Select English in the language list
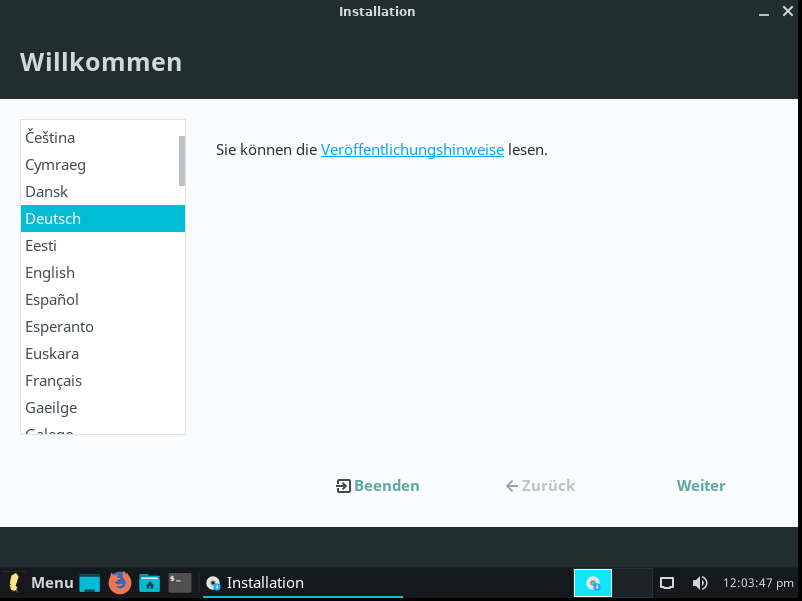802x601 pixels. pos(50,273)
